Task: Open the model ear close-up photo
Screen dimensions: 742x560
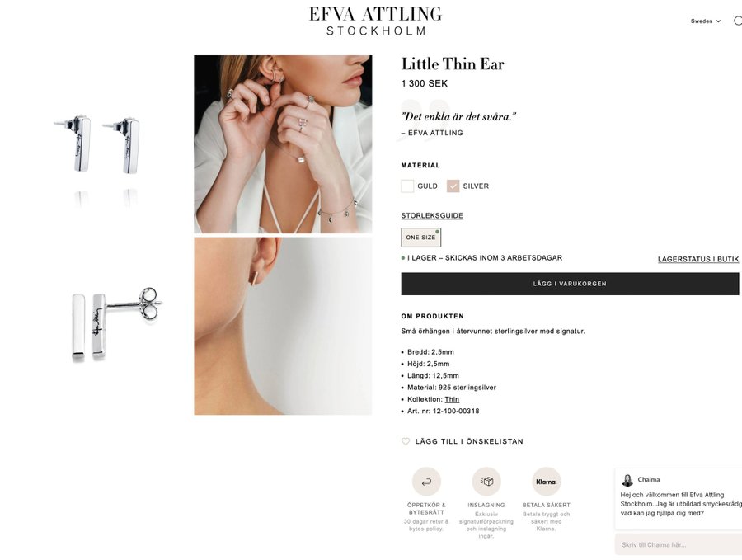Action: (283, 326)
